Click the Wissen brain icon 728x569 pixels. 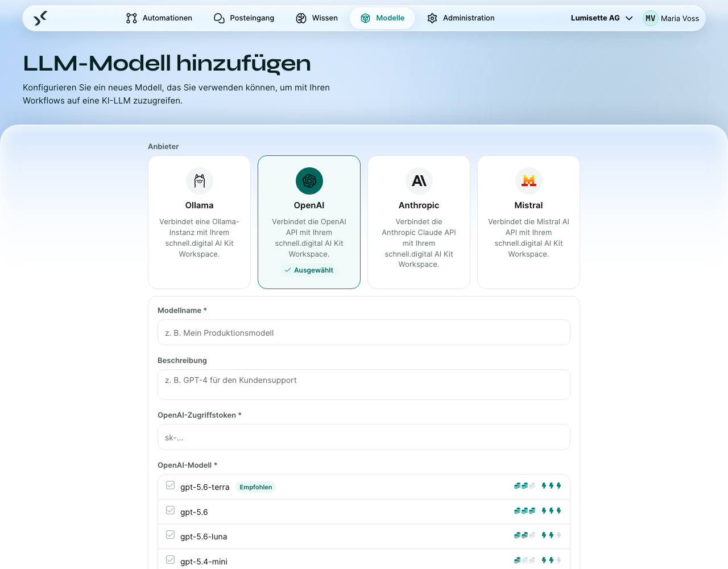coord(301,18)
